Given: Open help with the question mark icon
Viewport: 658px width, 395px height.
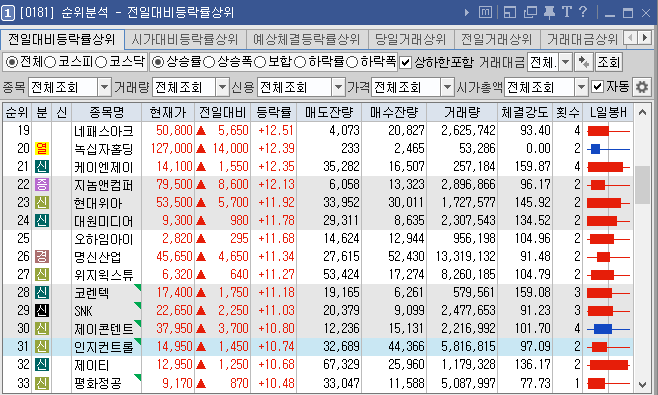Looking at the screenshot, I should pos(583,12).
